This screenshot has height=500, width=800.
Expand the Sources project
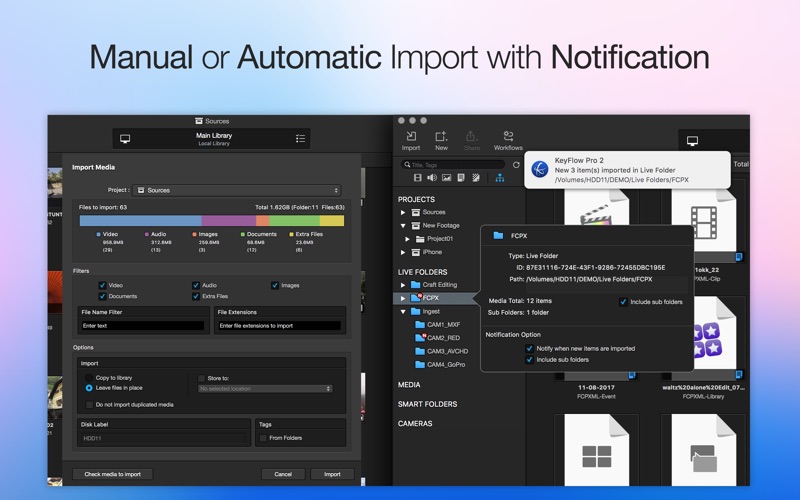coord(403,212)
